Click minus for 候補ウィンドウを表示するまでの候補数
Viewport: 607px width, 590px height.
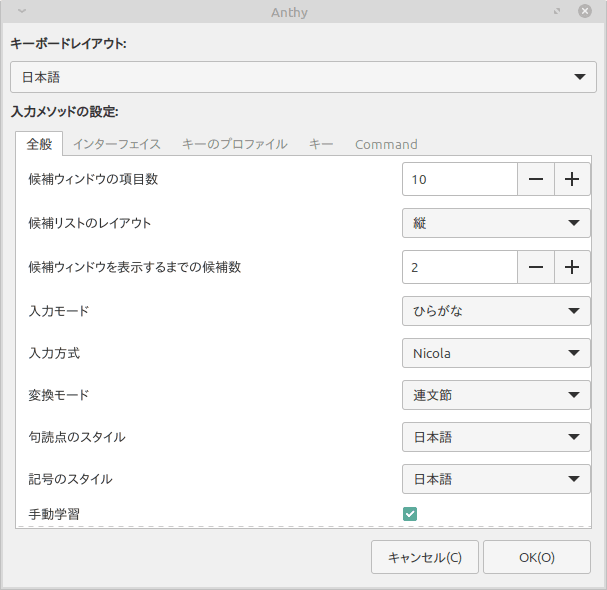point(536,267)
